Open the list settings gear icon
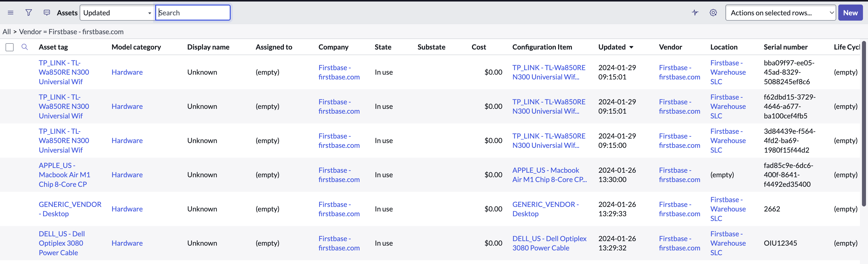The height and width of the screenshot is (264, 868). tap(713, 13)
